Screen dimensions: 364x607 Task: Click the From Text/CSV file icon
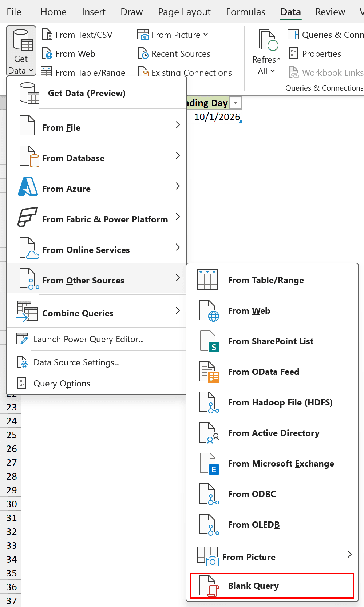click(x=47, y=35)
